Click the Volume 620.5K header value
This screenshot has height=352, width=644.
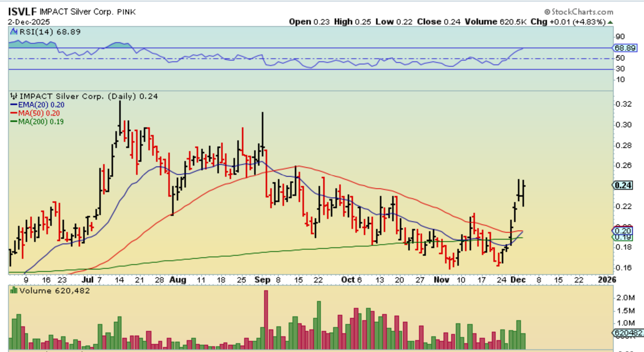[x=496, y=22]
